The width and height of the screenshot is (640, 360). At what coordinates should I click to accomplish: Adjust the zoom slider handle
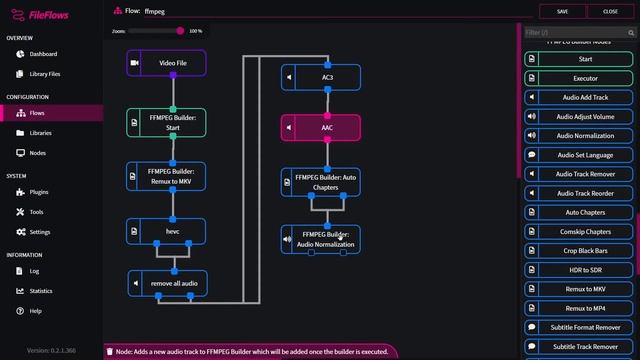coord(180,31)
